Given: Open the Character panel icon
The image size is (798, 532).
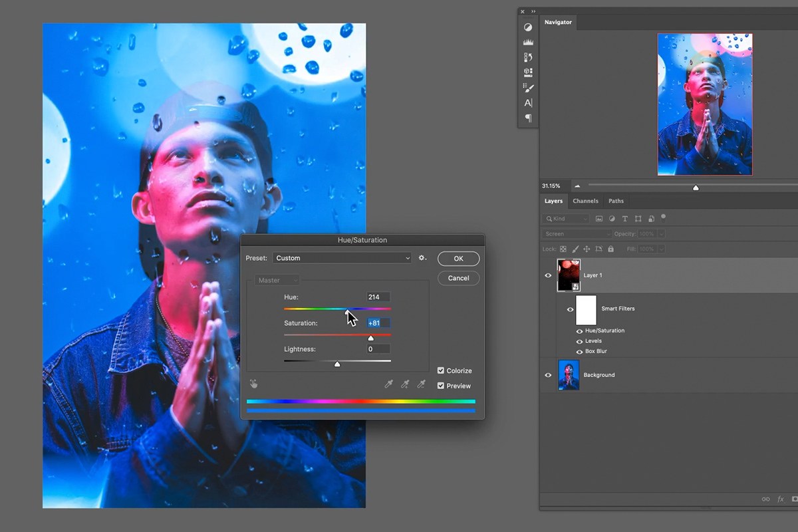Looking at the screenshot, I should tap(528, 103).
